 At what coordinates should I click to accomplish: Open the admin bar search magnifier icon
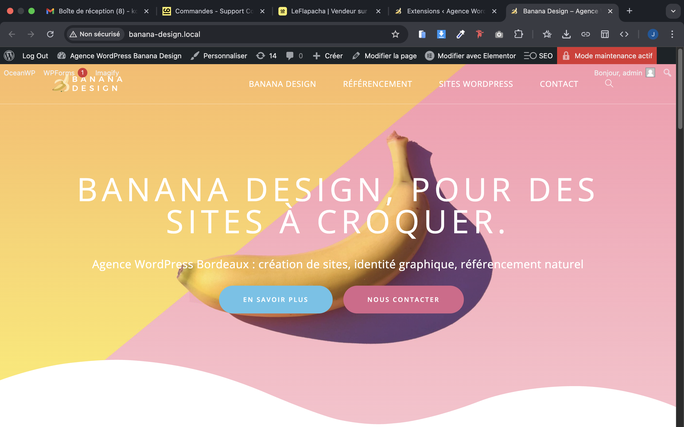click(x=667, y=73)
